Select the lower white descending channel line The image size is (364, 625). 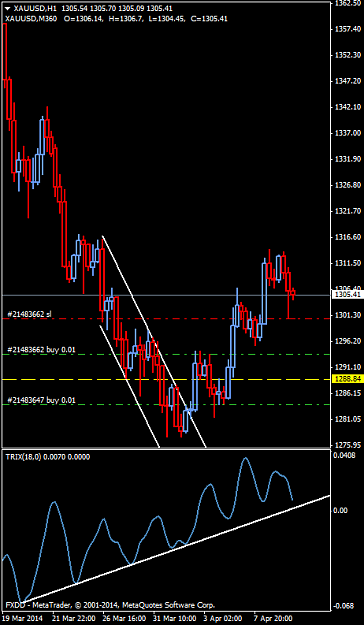click(x=129, y=386)
